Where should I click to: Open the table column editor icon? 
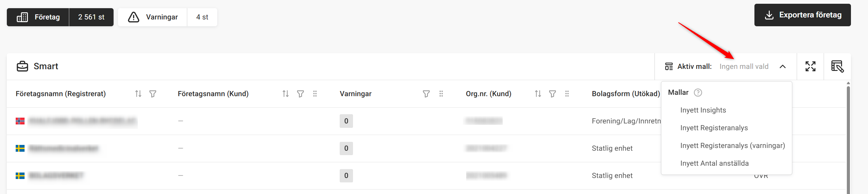pos(837,66)
